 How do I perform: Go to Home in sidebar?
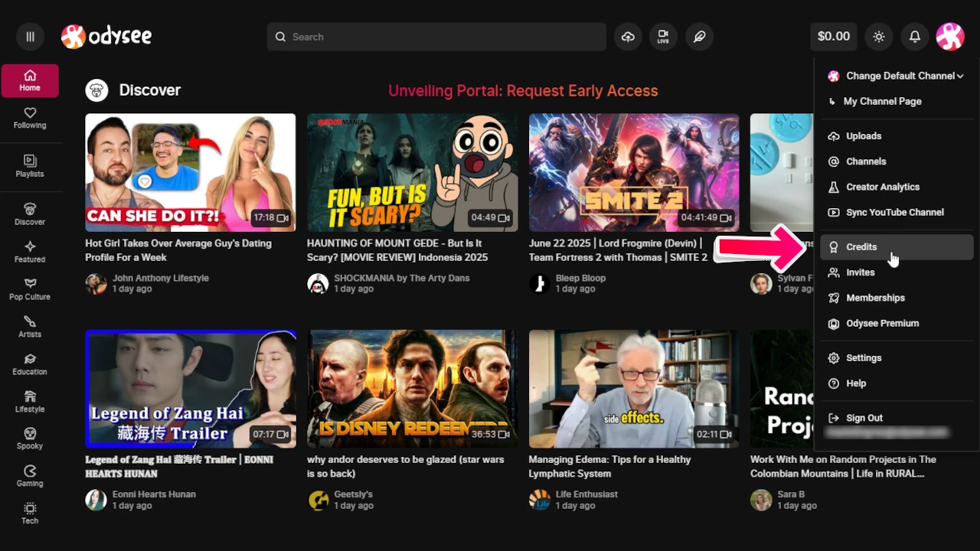click(30, 80)
